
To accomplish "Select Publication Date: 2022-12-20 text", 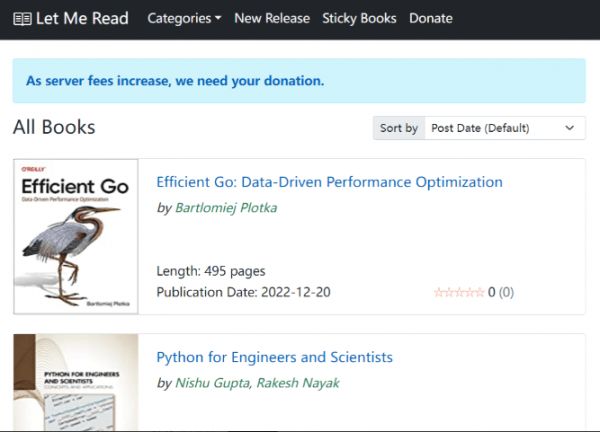I will tap(243, 292).
